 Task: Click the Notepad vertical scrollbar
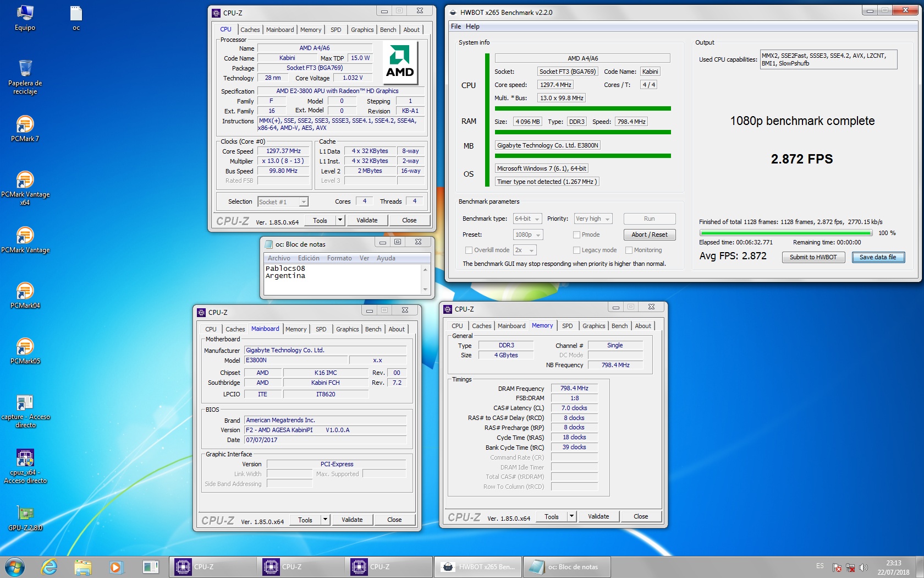click(x=425, y=280)
